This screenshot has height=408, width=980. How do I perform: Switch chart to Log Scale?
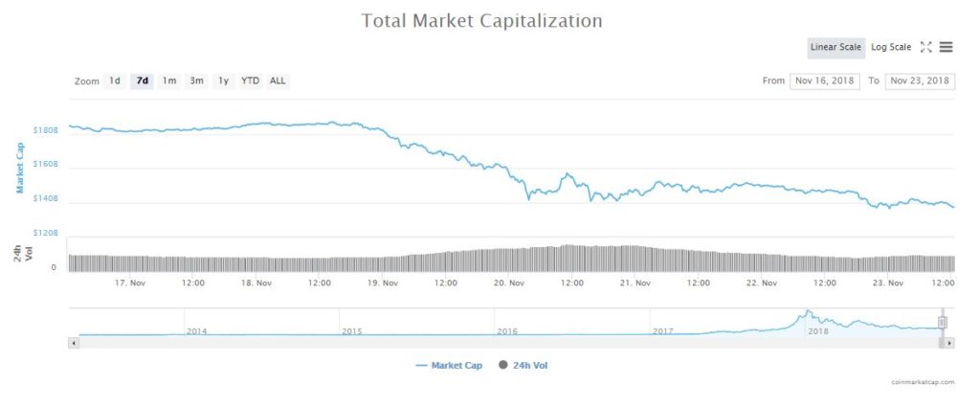click(890, 47)
